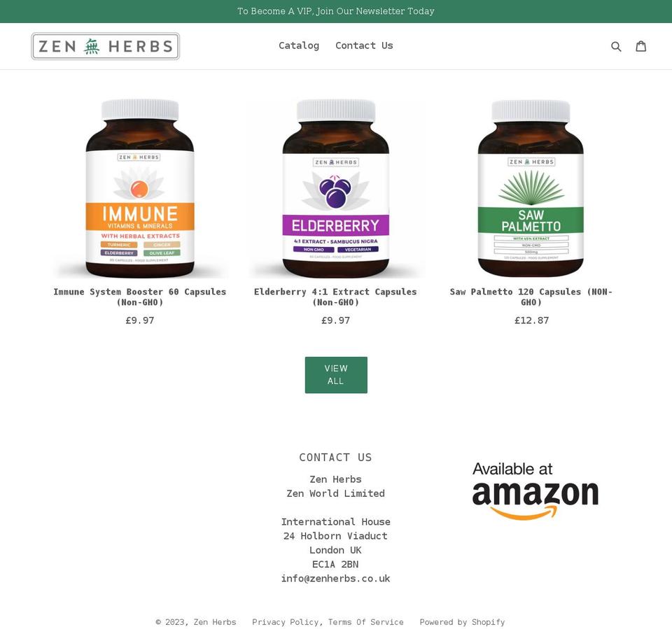Open the shopping cart bag icon

(640, 46)
